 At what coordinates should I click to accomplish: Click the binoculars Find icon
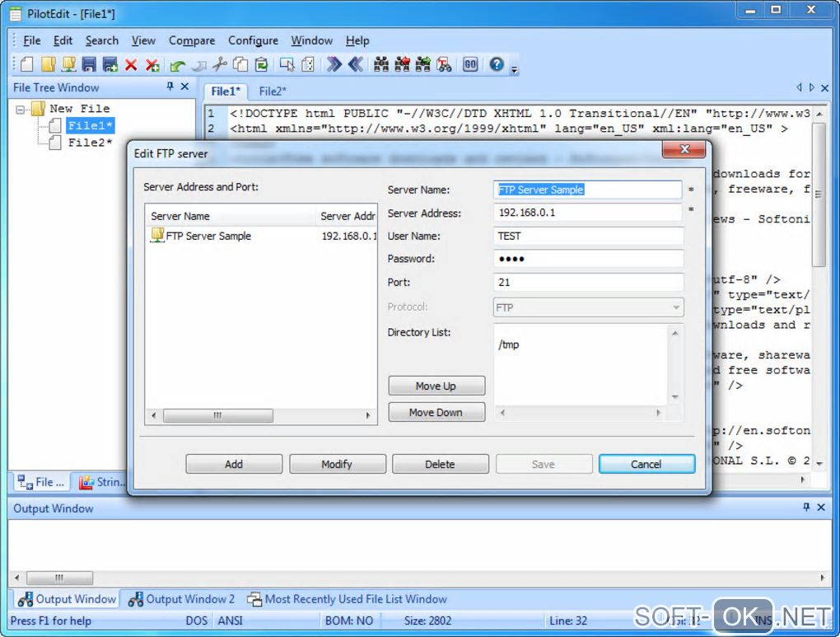coord(381,65)
